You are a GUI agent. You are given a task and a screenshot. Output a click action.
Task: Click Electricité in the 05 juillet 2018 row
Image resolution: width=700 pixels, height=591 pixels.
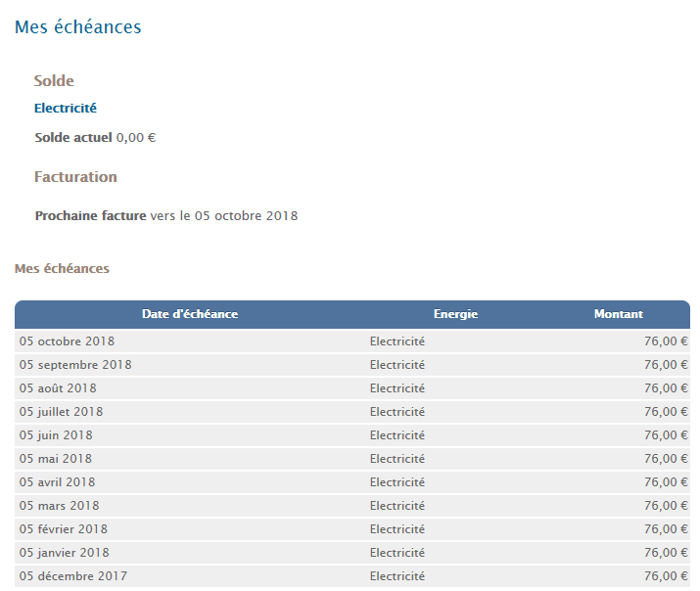397,412
